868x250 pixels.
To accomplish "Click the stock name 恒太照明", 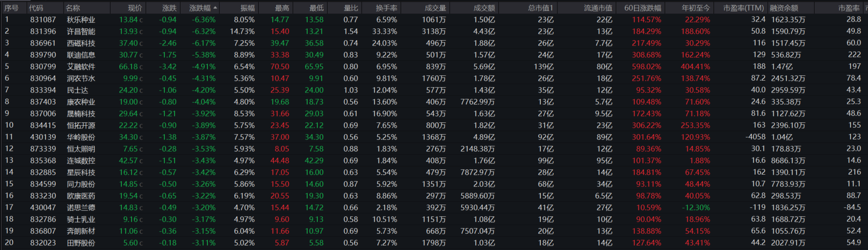I will click(x=81, y=149).
